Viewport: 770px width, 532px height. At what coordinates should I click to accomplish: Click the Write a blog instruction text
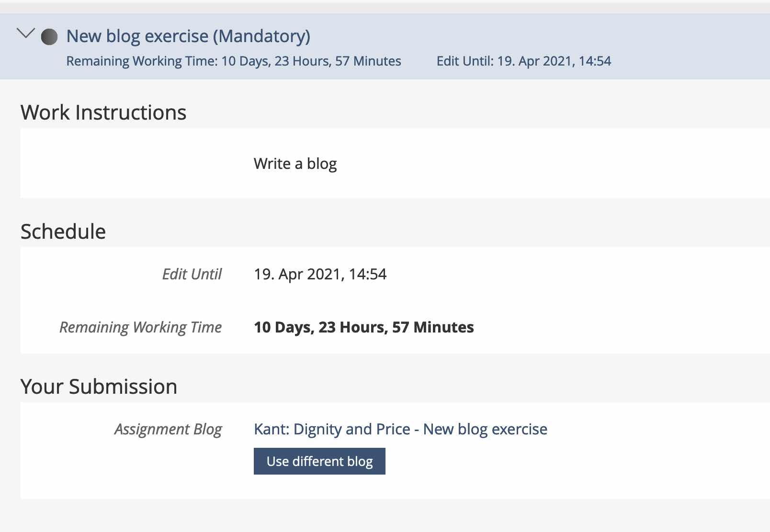[295, 164]
